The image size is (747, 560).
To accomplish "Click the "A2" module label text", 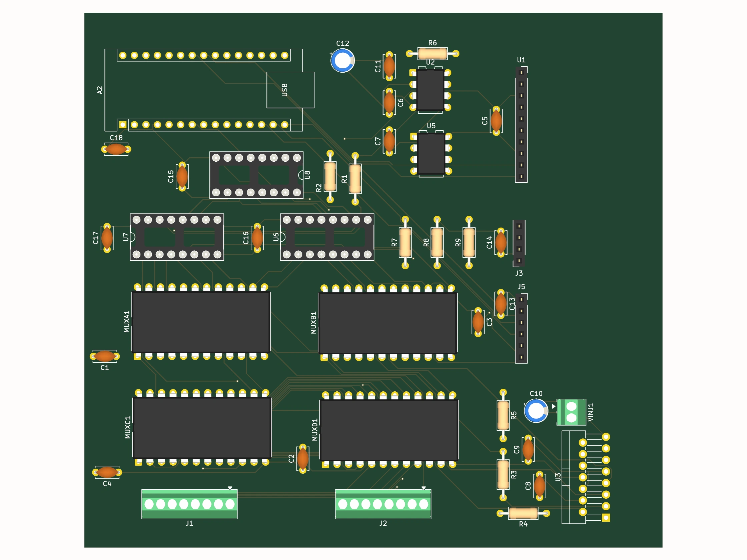I will 99,90.
